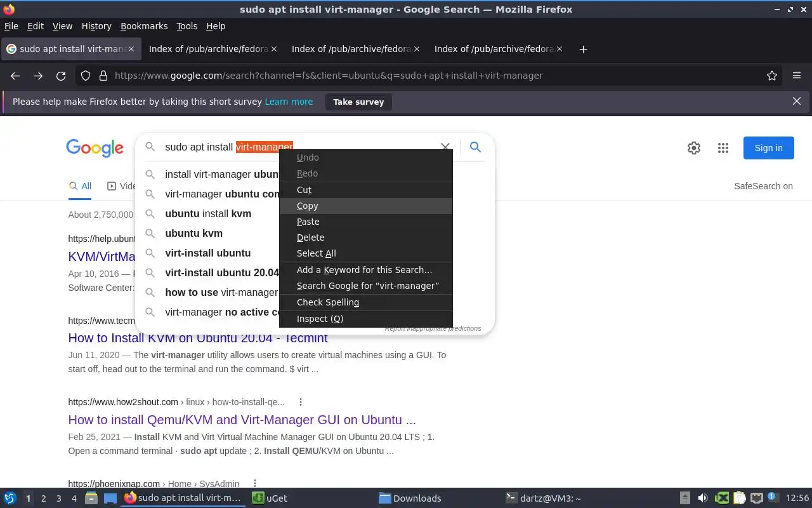This screenshot has width=812, height=508.
Task: Switch to workspace 2 in the pager
Action: (x=43, y=498)
